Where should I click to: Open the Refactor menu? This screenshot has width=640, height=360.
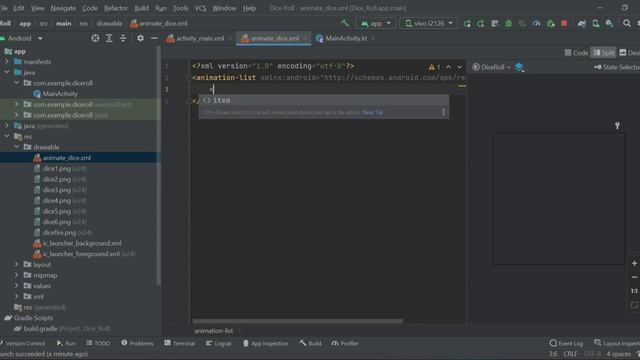pyautogui.click(x=116, y=8)
